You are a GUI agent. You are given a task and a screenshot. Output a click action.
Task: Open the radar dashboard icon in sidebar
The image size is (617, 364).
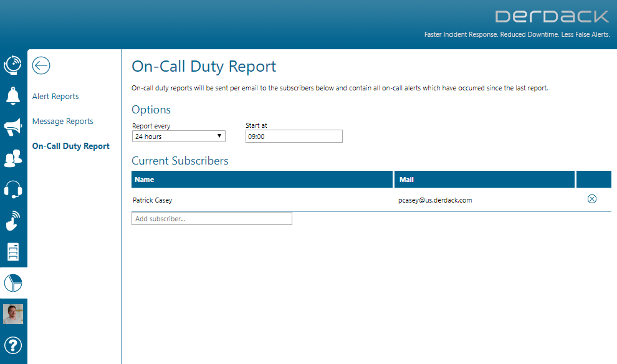(13, 65)
